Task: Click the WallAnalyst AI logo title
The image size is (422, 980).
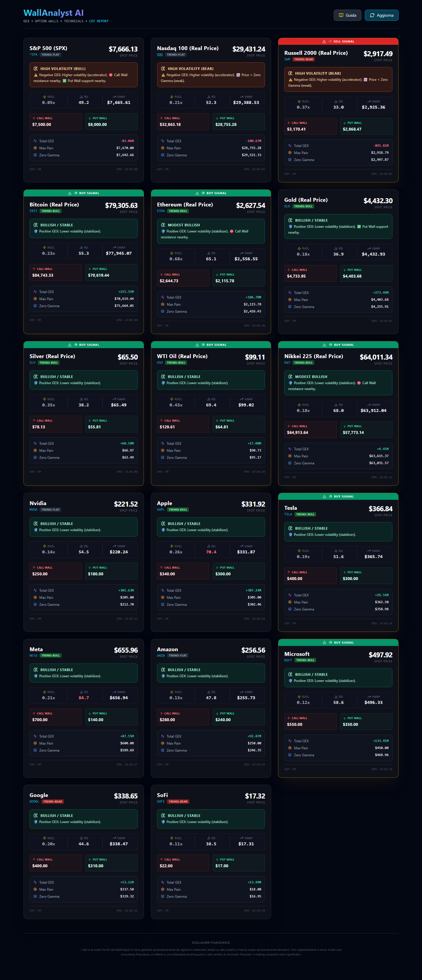Action: pyautogui.click(x=53, y=13)
